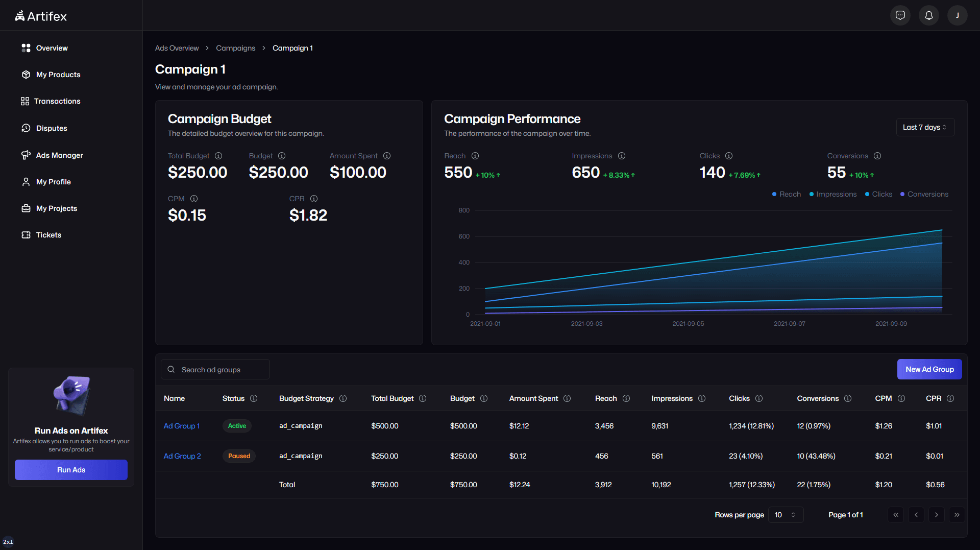Image resolution: width=980 pixels, height=550 pixels.
Task: Open the Tickets section
Action: [x=48, y=235]
